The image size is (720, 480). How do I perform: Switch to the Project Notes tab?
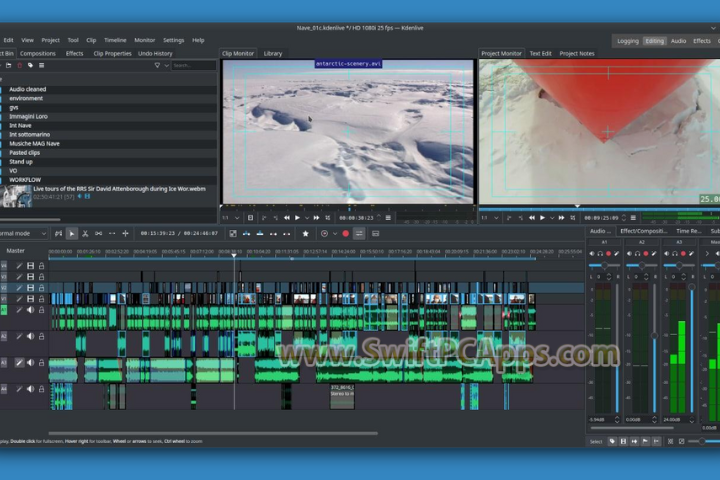pyautogui.click(x=577, y=54)
